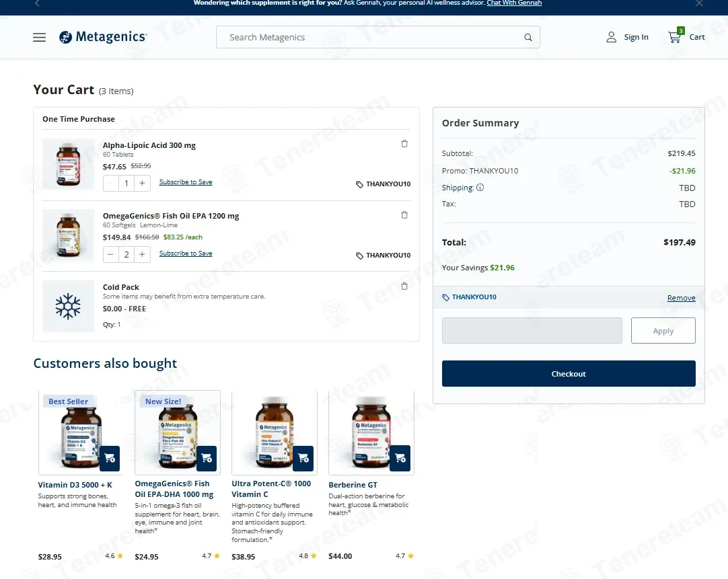Click the Cart label in header
Image resolution: width=728 pixels, height=579 pixels.
(x=697, y=37)
